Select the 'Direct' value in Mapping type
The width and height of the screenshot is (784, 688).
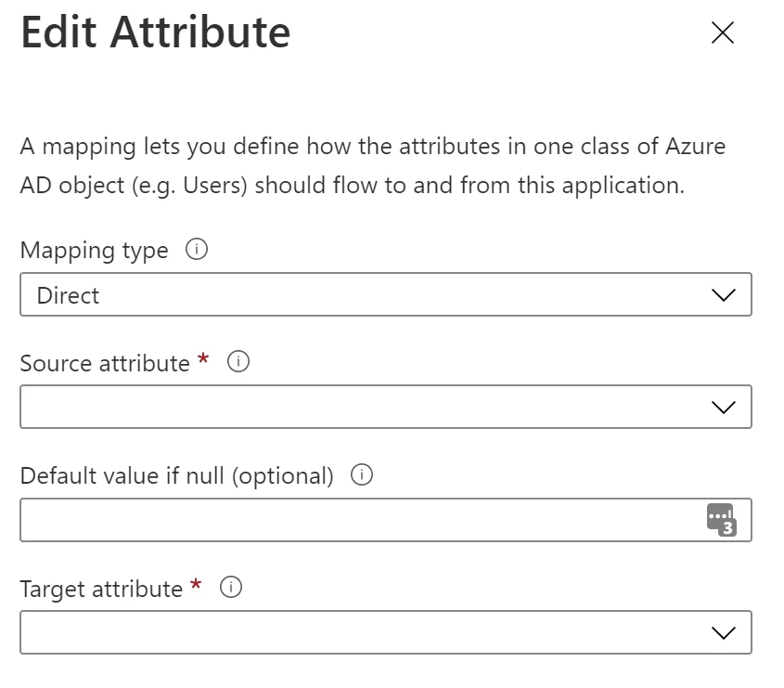[69, 295]
